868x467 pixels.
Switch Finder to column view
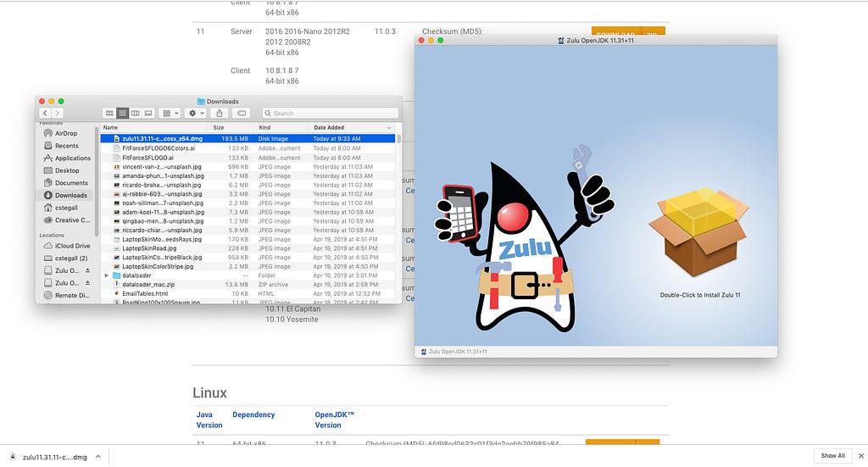pos(136,113)
